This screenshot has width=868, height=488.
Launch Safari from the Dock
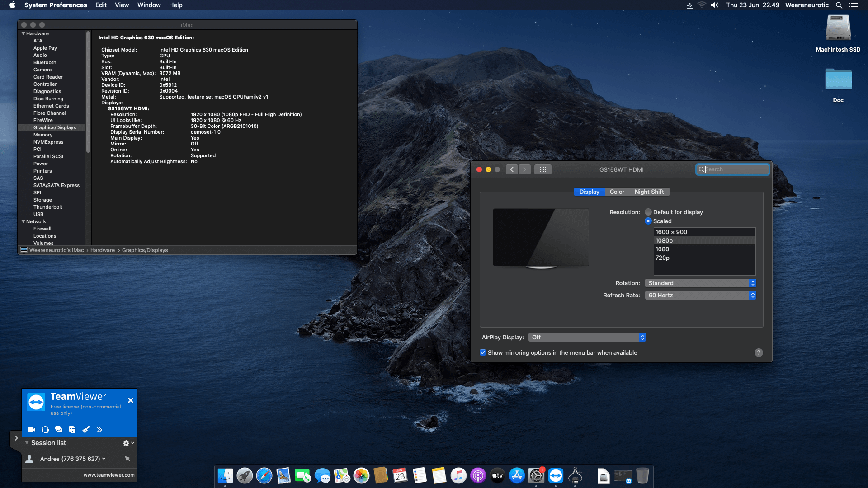tap(264, 476)
